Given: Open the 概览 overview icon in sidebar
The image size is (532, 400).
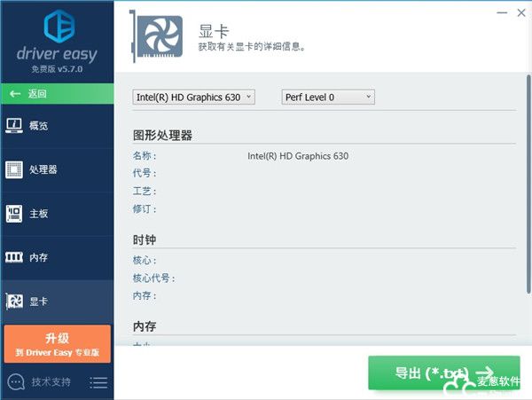Looking at the screenshot, I should point(14,126).
